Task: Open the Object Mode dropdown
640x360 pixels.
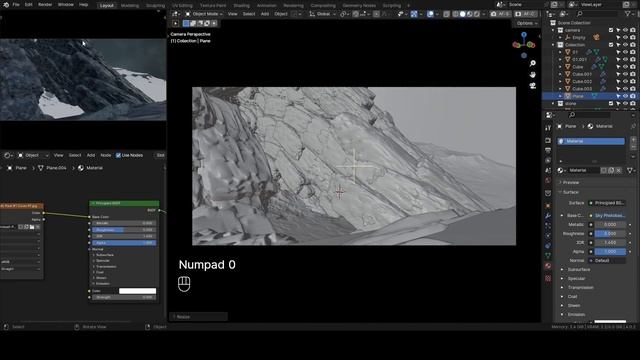Action: (x=204, y=14)
